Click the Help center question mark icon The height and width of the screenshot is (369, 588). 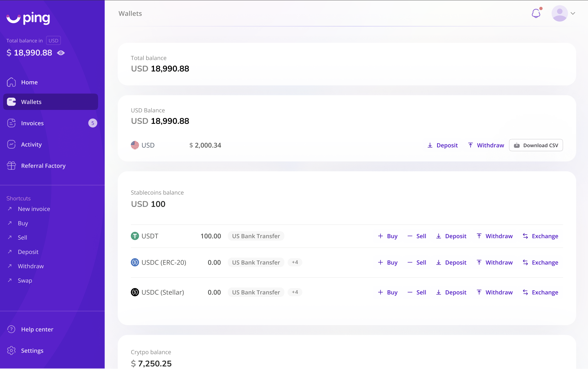(x=11, y=329)
